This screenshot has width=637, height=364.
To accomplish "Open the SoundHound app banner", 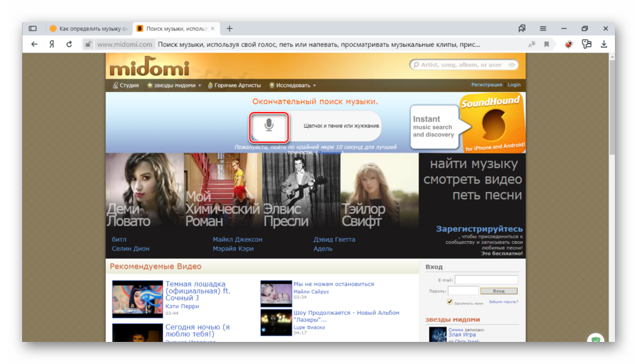I will pos(493,123).
